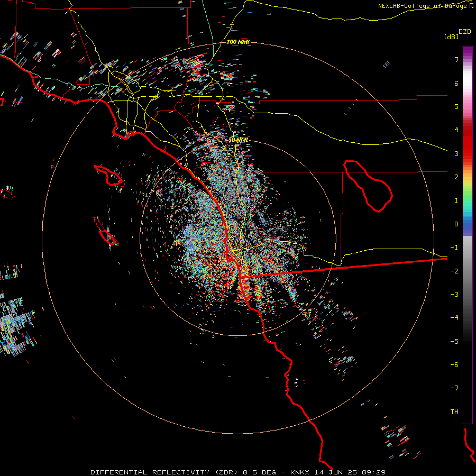
Task: Click the 1 dB value on color scale
Action: coord(456,200)
